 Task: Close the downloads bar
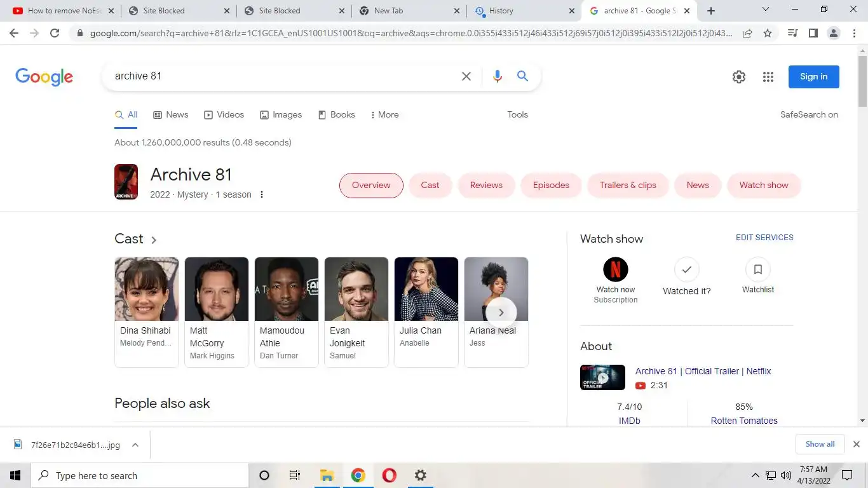[856, 444]
